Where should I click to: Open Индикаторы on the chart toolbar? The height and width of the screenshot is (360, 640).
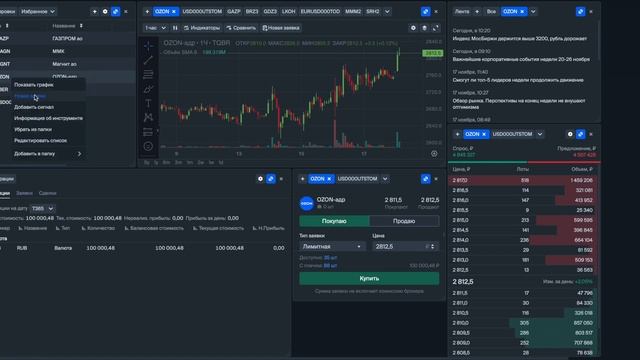202,28
